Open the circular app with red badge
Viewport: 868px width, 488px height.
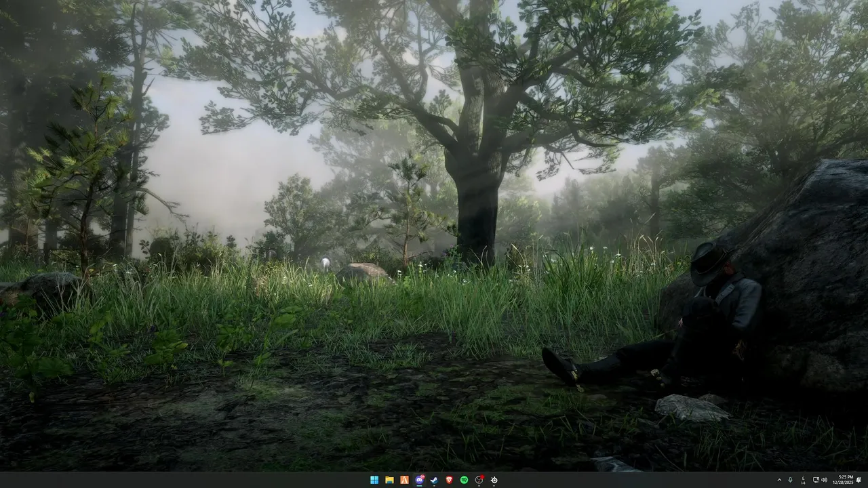click(479, 480)
